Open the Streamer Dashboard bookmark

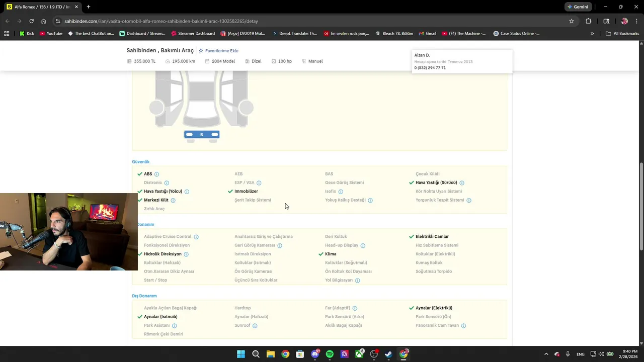tap(193, 34)
